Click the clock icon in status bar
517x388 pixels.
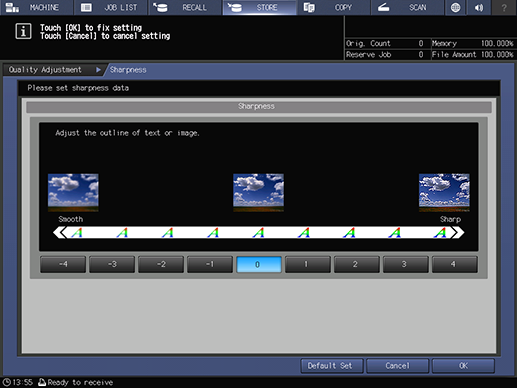[x=7, y=382]
